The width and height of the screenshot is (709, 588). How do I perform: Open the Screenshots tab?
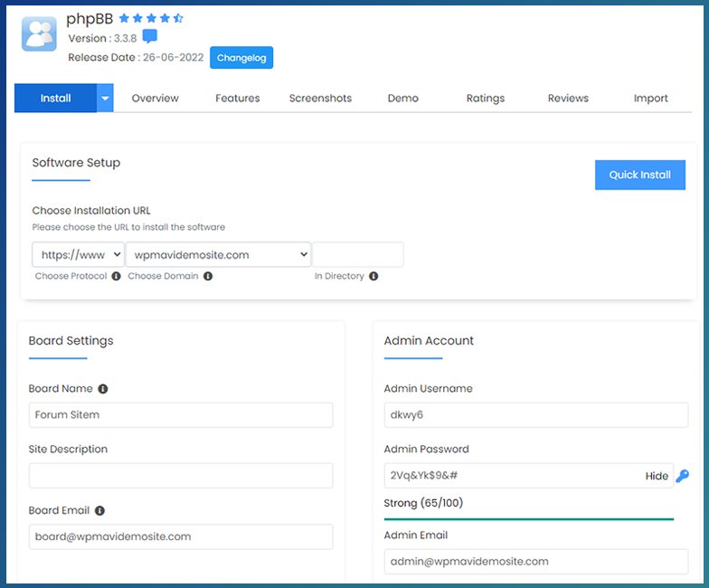click(320, 98)
